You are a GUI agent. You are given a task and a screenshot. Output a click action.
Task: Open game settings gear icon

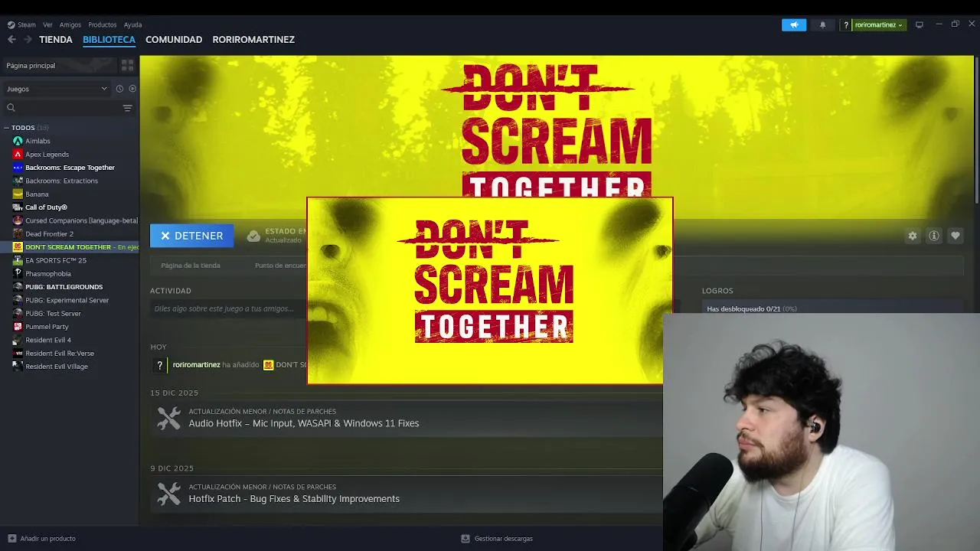point(913,236)
